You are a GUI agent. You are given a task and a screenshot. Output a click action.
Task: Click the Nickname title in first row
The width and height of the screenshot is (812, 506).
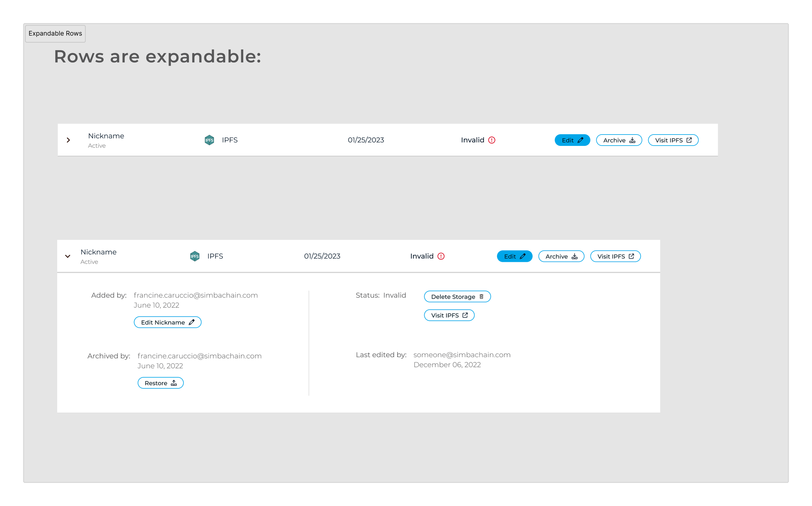pos(106,136)
